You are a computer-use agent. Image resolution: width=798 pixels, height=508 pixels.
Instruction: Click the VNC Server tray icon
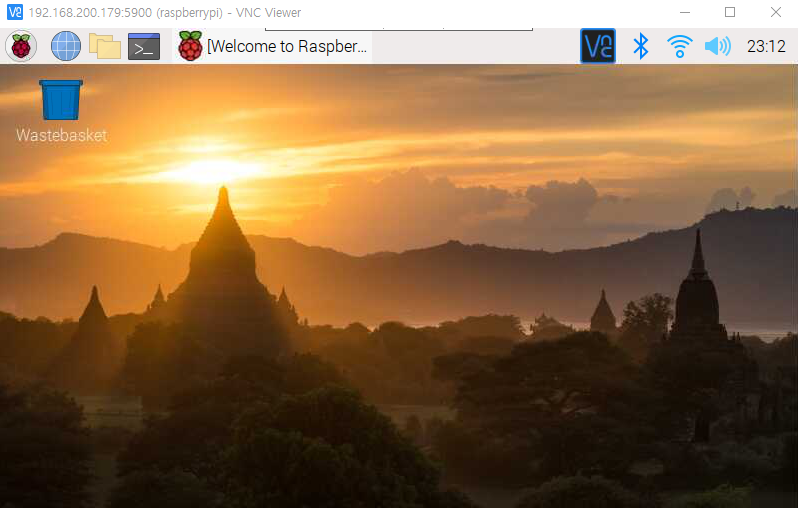pyautogui.click(x=597, y=46)
